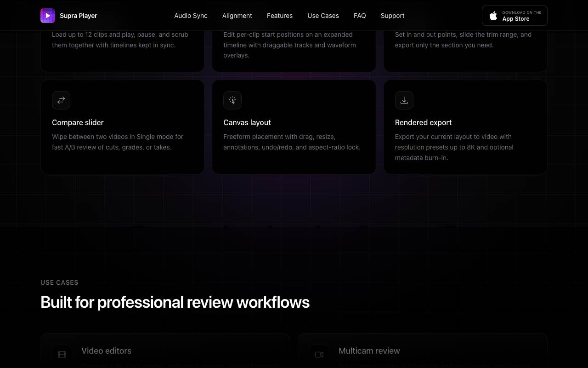Select the Canvas layout card title
Image resolution: width=588 pixels, height=368 pixels.
(247, 122)
